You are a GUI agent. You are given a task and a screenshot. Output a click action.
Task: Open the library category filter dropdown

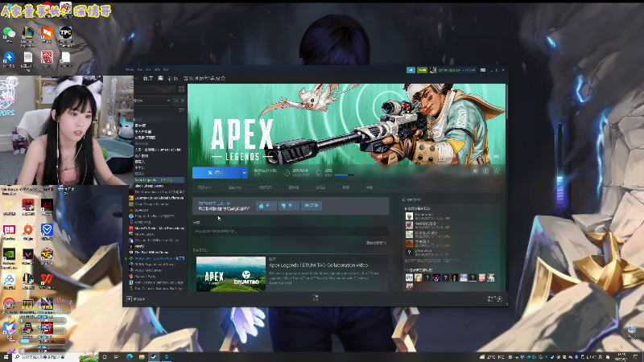click(152, 101)
